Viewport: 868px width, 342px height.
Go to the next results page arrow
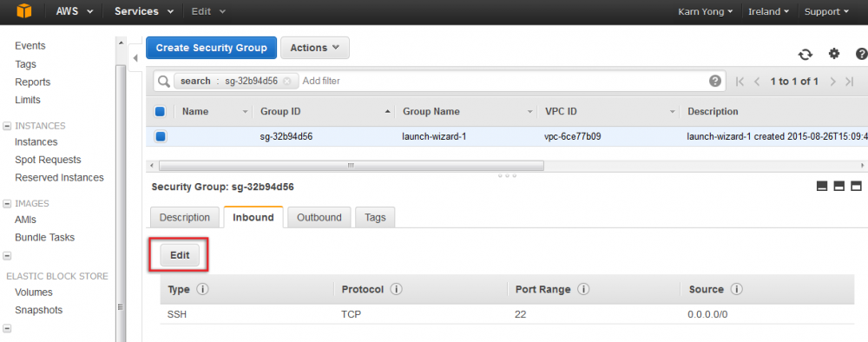click(x=832, y=82)
